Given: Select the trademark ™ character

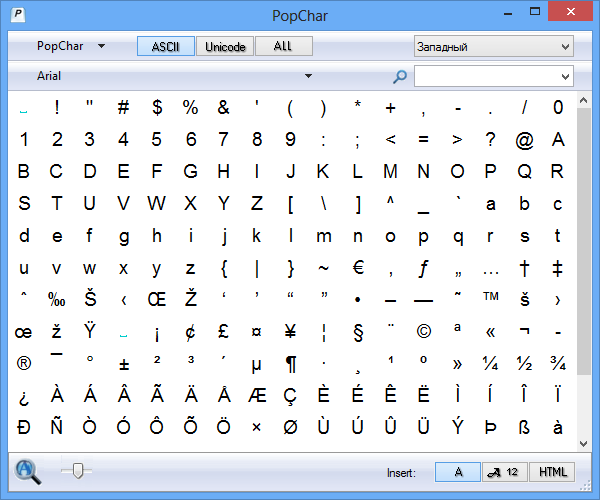Looking at the screenshot, I should point(491,296).
